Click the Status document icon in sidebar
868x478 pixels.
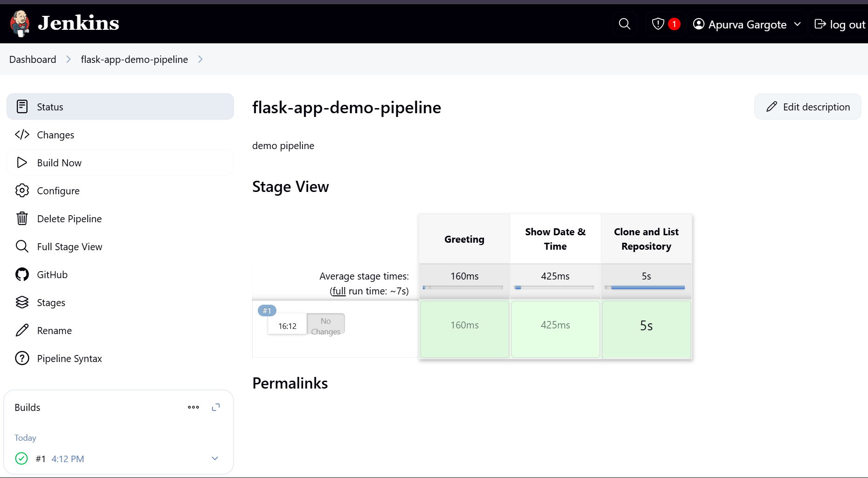(x=22, y=107)
